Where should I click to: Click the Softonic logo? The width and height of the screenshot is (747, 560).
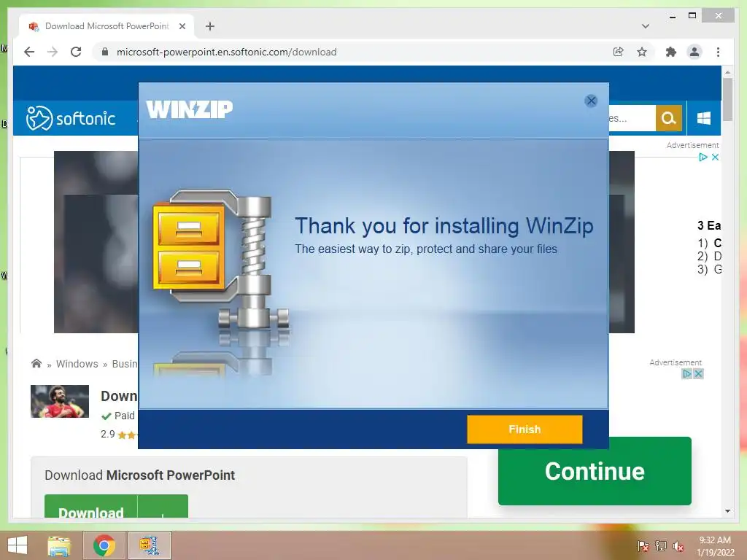pyautogui.click(x=71, y=118)
